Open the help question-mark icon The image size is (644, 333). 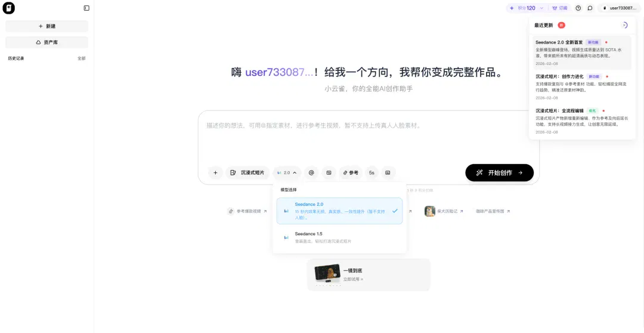[578, 8]
